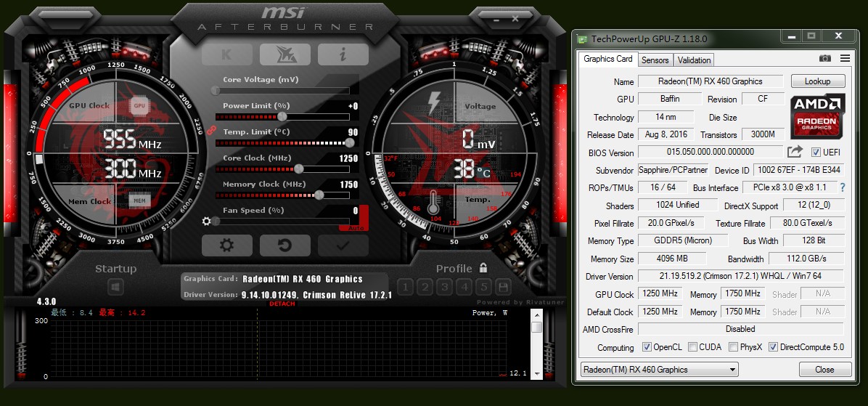
Task: Click the Core Clock slider handle
Action: pos(299,169)
